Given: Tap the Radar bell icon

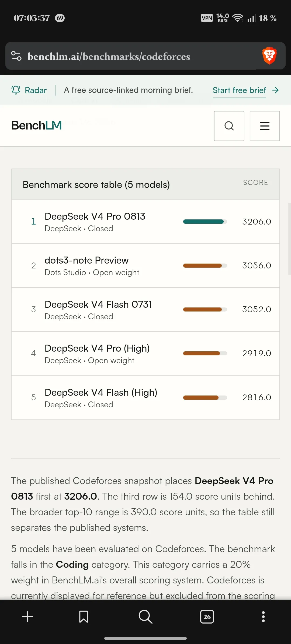Looking at the screenshot, I should click(x=16, y=90).
